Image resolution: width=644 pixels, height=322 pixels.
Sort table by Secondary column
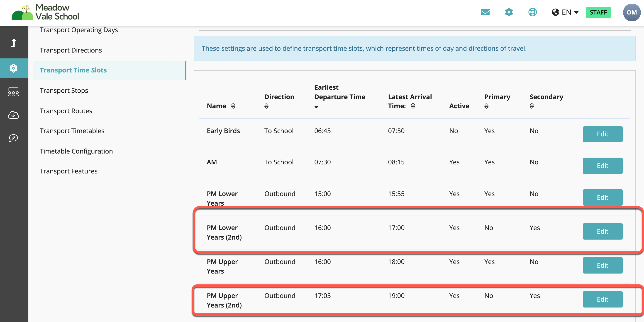(532, 106)
